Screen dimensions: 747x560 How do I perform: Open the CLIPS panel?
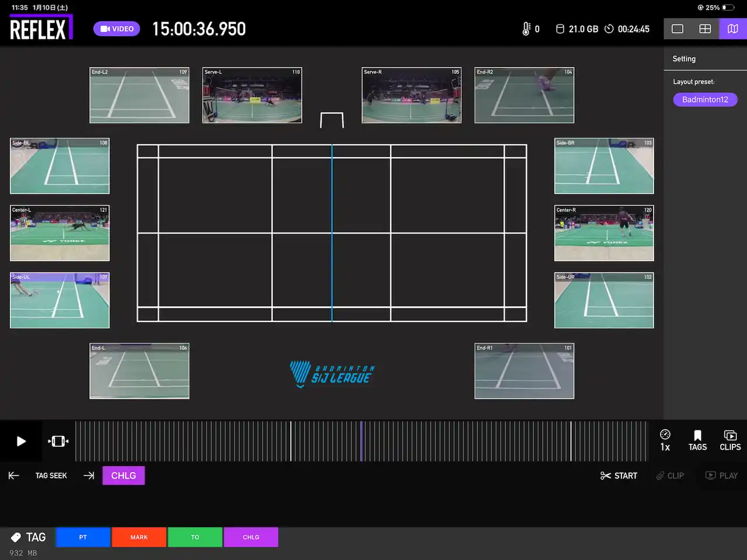(730, 440)
